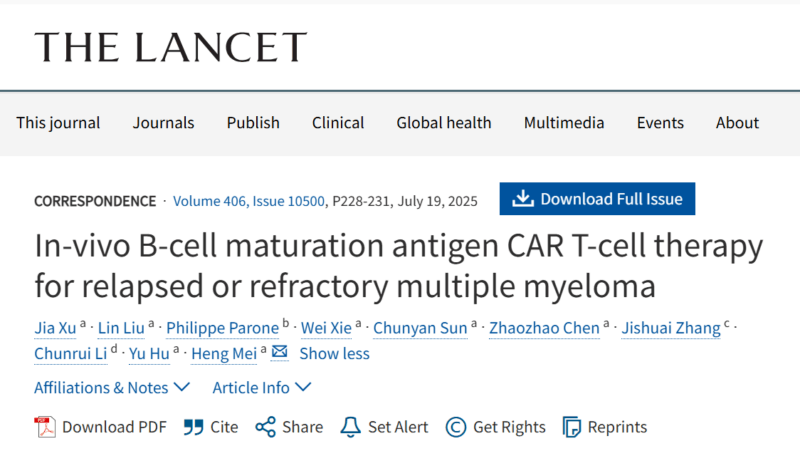
Task: Open the About menu item
Action: point(737,123)
